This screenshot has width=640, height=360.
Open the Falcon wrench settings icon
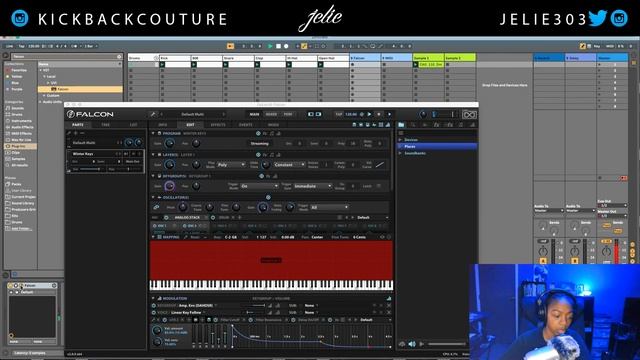coord(153,114)
